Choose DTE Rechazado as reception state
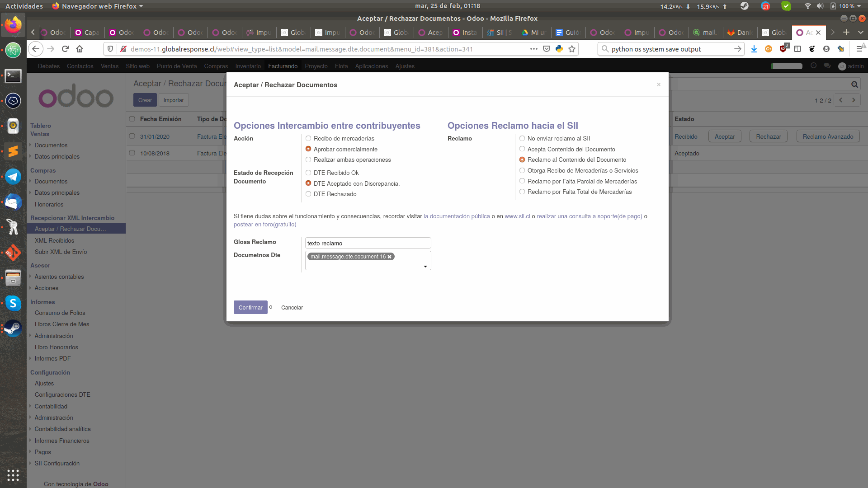The image size is (868, 488). click(x=308, y=194)
